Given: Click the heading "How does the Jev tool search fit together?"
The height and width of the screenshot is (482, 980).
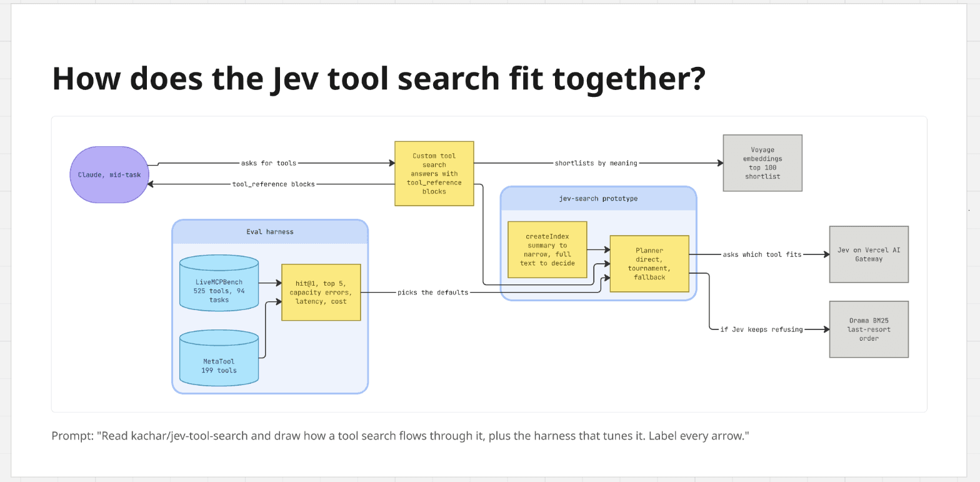Looking at the screenshot, I should pos(379,79).
